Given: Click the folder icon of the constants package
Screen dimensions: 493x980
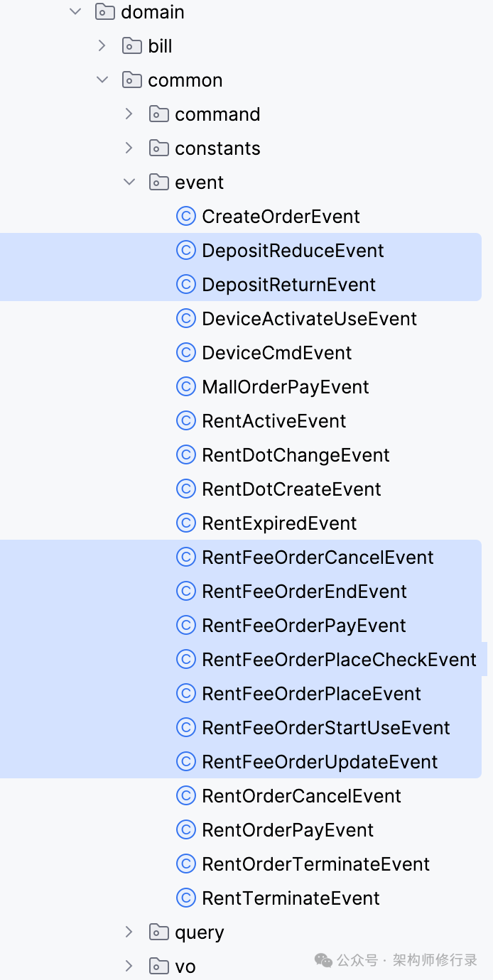Looking at the screenshot, I should click(x=158, y=148).
